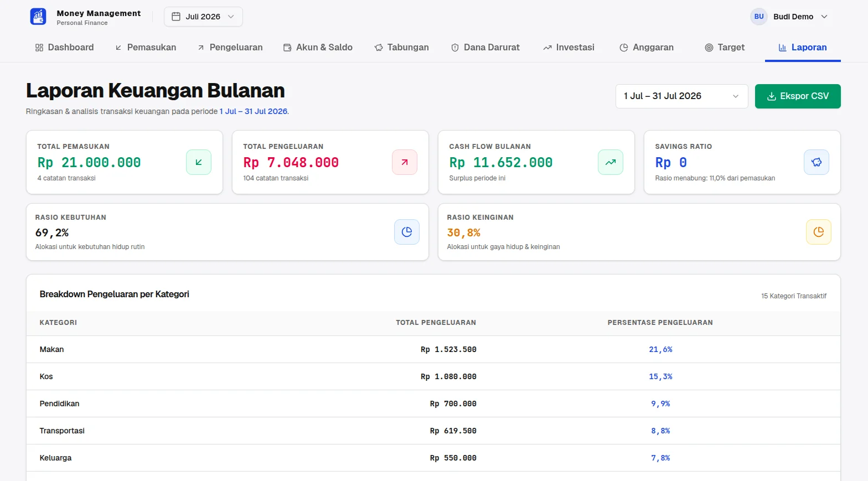Open the Akun & Saldo tab

pos(318,48)
